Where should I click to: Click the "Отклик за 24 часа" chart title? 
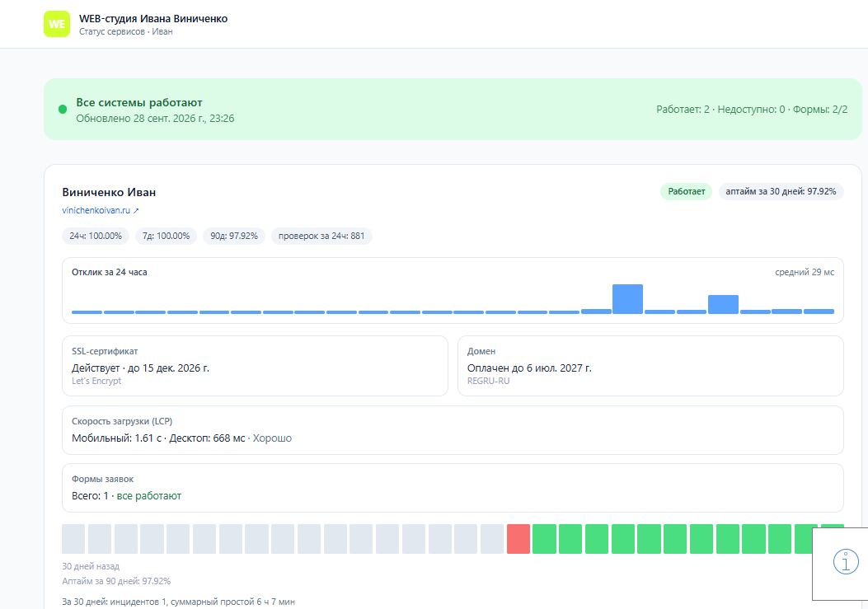[x=110, y=273]
